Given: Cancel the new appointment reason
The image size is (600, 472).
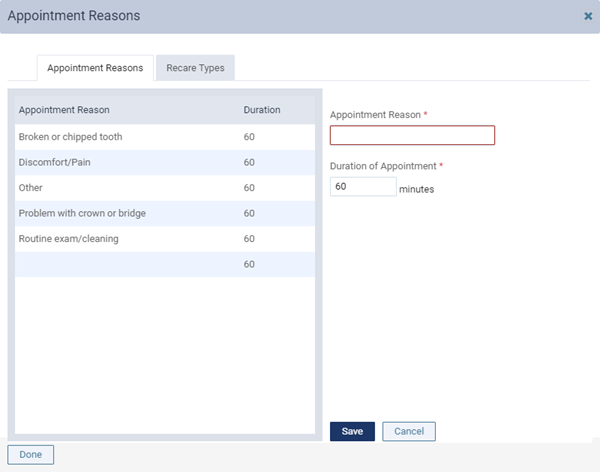Looking at the screenshot, I should click(x=409, y=431).
